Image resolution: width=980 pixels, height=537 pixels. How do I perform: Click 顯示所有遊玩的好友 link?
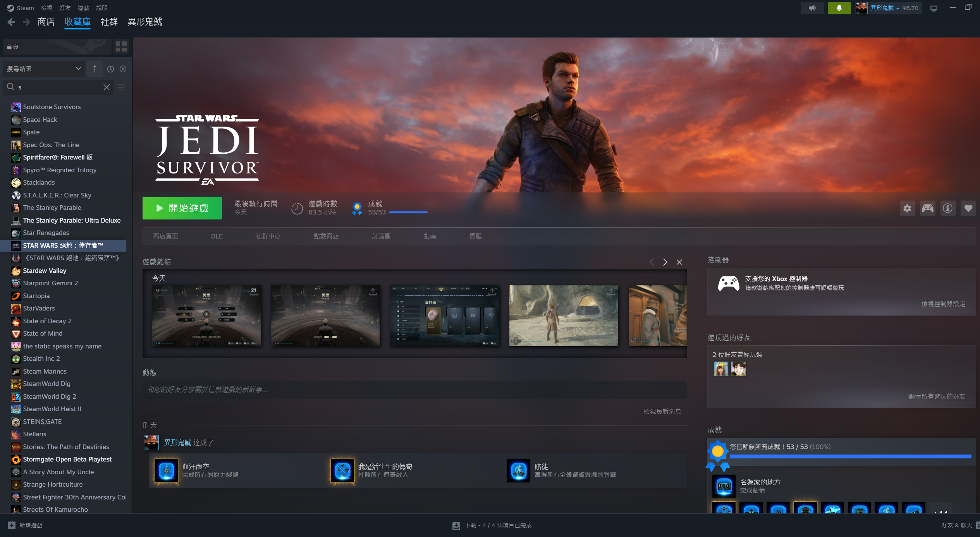pyautogui.click(x=937, y=396)
